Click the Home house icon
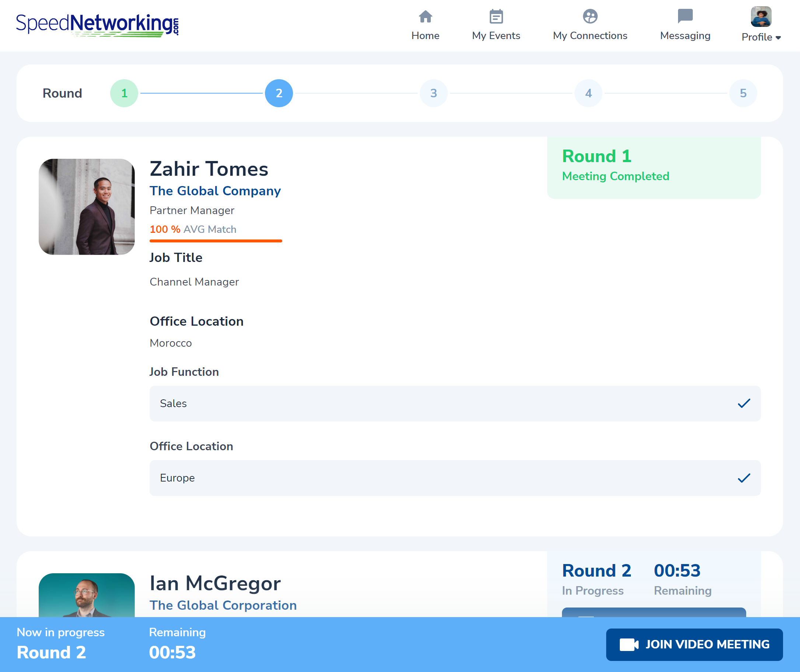Viewport: 800px width, 672px height. coord(425,16)
